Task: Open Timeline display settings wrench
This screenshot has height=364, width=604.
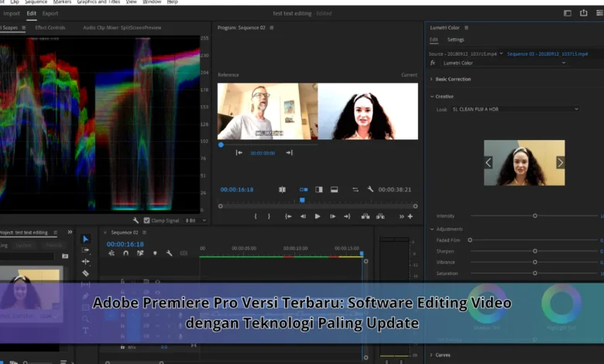Action: [x=169, y=253]
